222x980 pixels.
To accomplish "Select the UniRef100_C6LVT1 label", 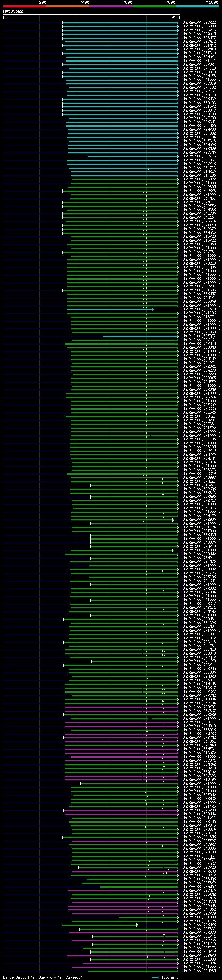I will [199, 936].
